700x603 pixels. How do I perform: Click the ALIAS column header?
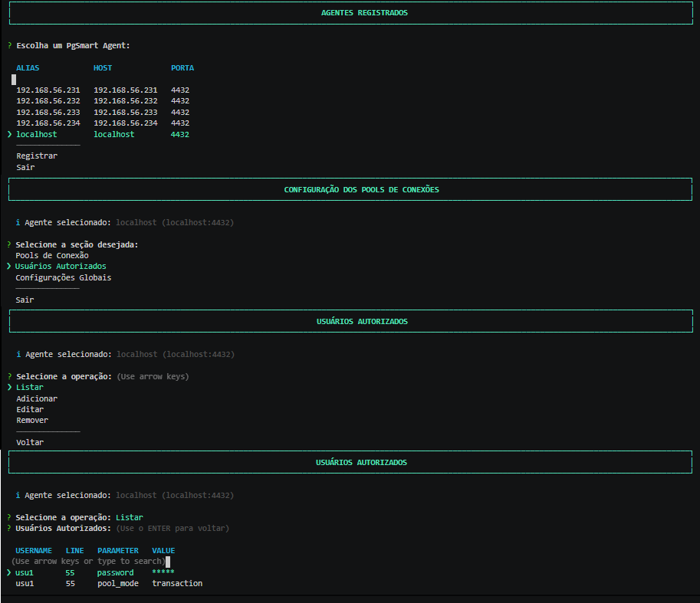(28, 67)
